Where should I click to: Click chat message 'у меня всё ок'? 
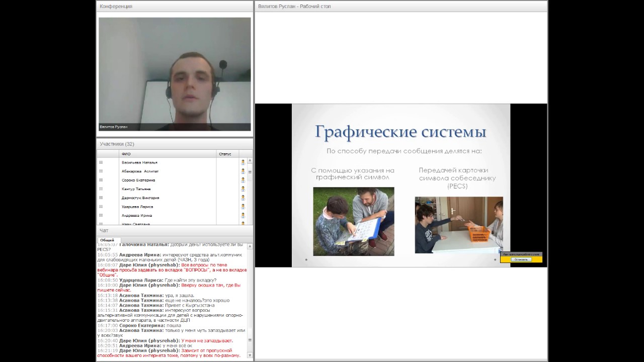pos(178,345)
